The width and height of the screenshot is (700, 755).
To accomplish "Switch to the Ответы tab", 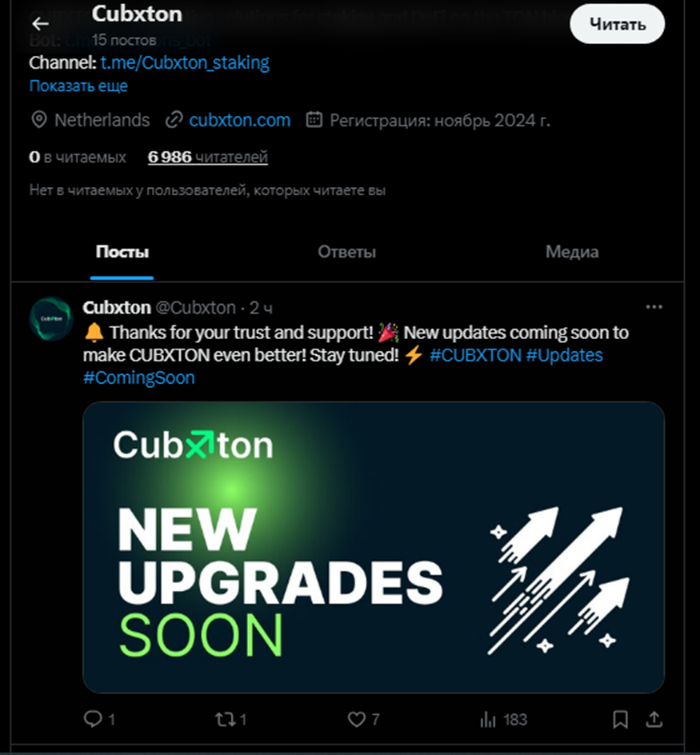I will pos(346,251).
